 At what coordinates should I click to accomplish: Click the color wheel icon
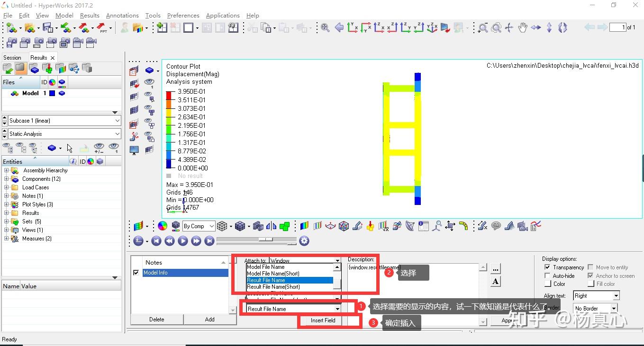click(x=163, y=226)
